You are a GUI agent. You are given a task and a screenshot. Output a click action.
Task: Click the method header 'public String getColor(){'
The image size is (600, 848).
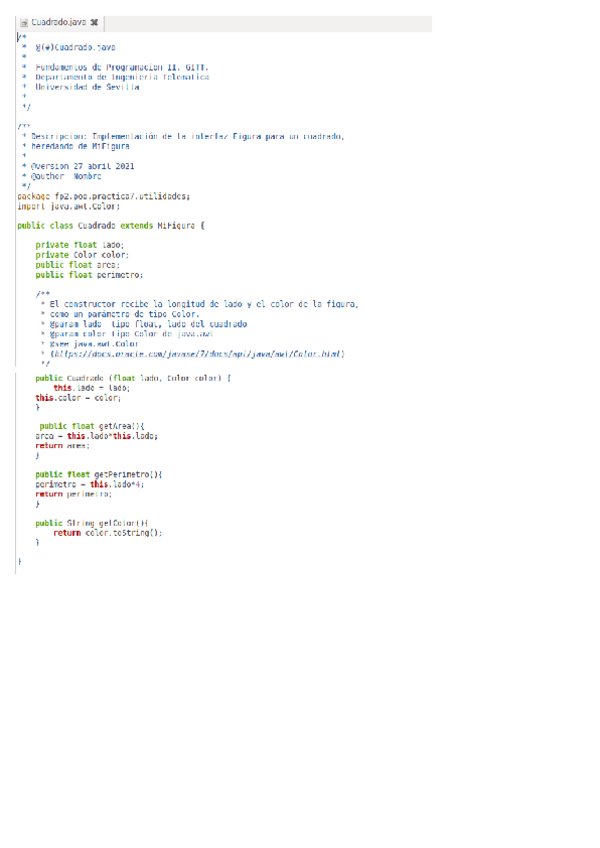tap(92, 523)
